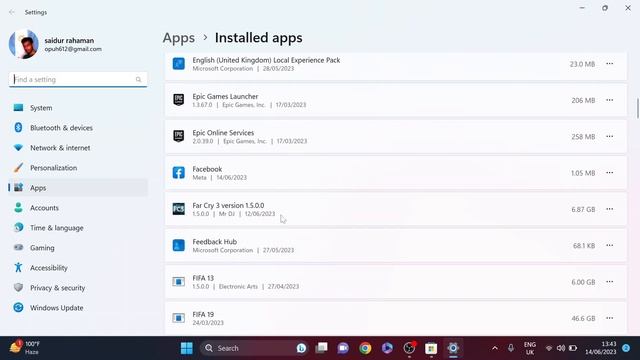Image resolution: width=640 pixels, height=360 pixels.
Task: Click in the Find a setting search box
Action: [x=78, y=79]
